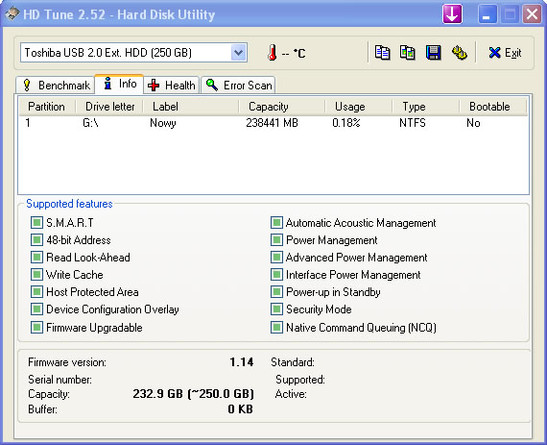Click the HD Tune app icon in title bar

(12, 14)
